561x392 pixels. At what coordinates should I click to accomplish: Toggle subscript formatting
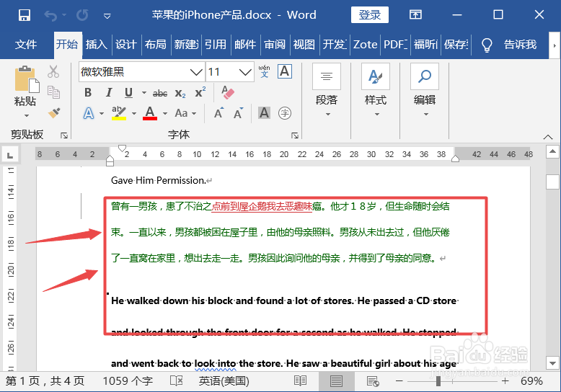pos(180,94)
